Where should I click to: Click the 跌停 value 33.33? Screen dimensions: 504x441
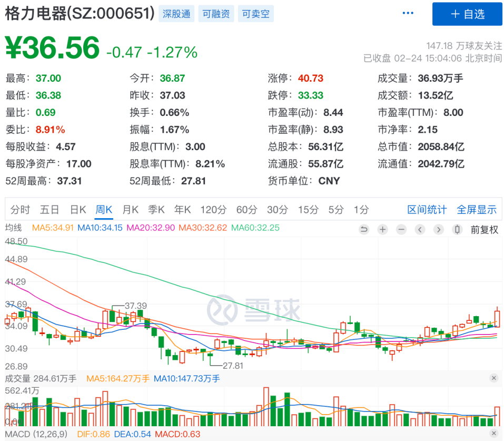point(311,95)
